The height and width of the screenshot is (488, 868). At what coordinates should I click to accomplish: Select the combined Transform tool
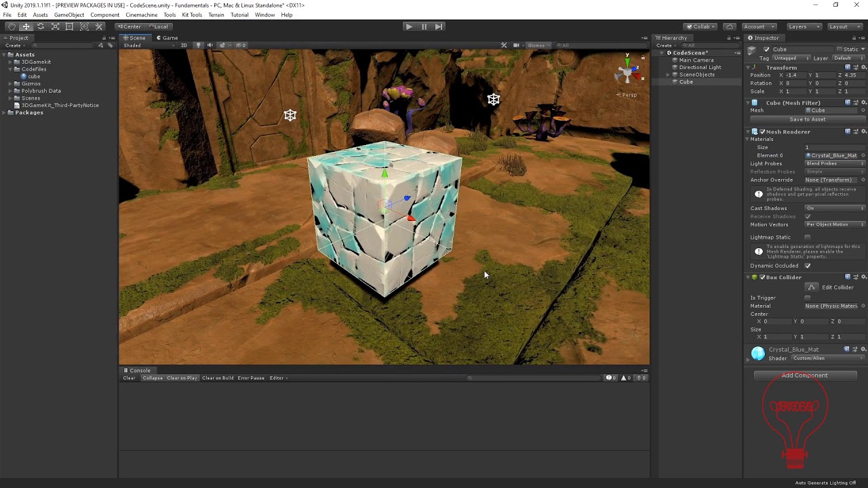84,26
